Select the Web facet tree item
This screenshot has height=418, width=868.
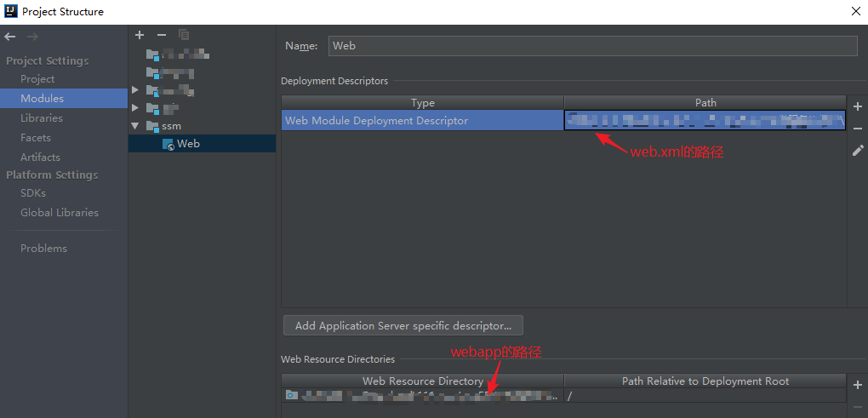click(x=202, y=144)
